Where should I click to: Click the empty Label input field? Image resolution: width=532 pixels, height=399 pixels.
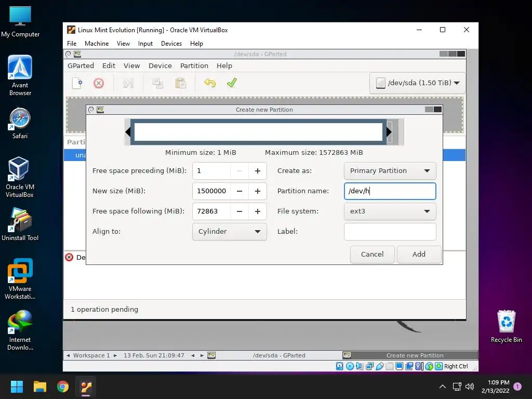click(x=390, y=231)
